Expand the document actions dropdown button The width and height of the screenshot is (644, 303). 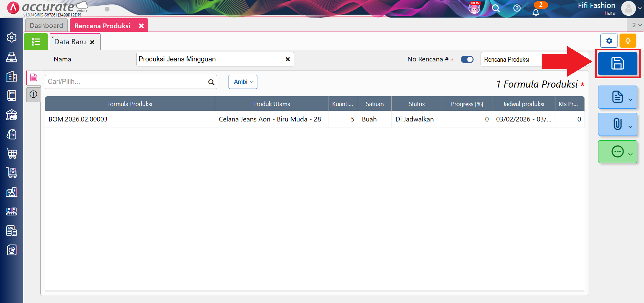point(617,97)
